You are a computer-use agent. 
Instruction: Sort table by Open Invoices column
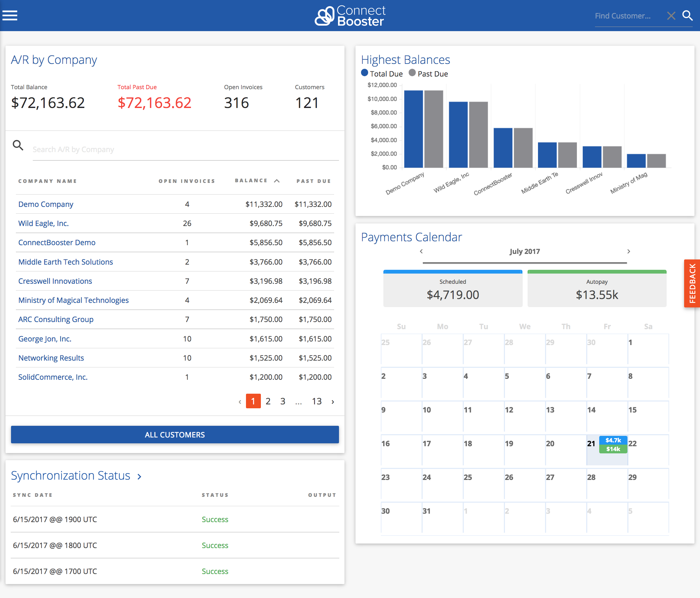(x=187, y=181)
